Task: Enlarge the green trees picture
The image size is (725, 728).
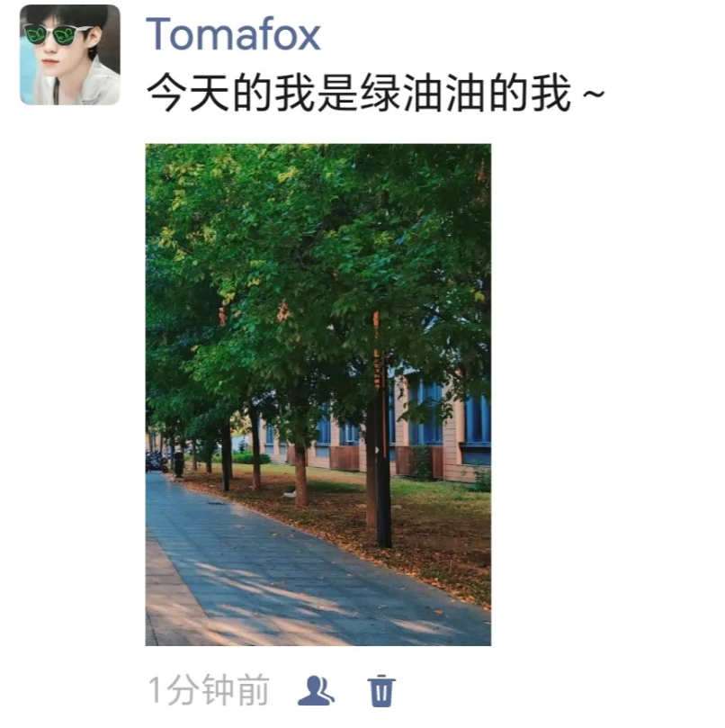Action: click(318, 395)
